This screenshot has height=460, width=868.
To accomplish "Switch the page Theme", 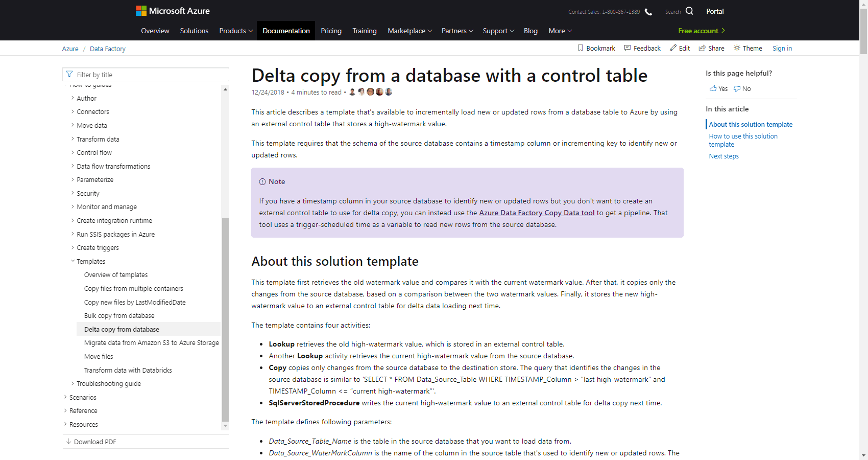I will (x=748, y=48).
